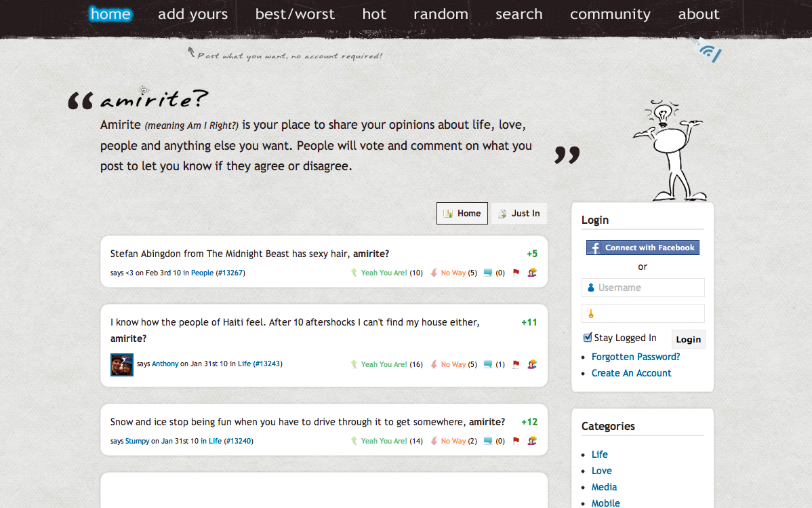Click the comments bubble on the Stefan Abingdon post
Viewport: 812px width, 508px height.
coord(487,273)
